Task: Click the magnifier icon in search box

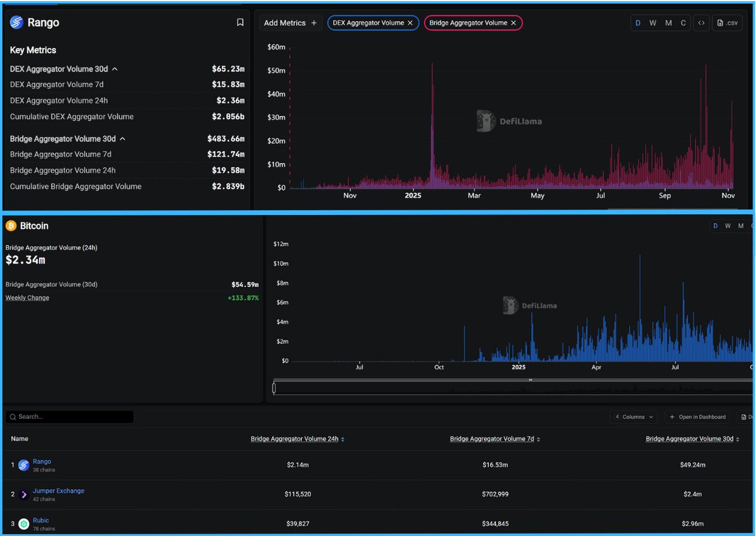Action: pos(13,417)
